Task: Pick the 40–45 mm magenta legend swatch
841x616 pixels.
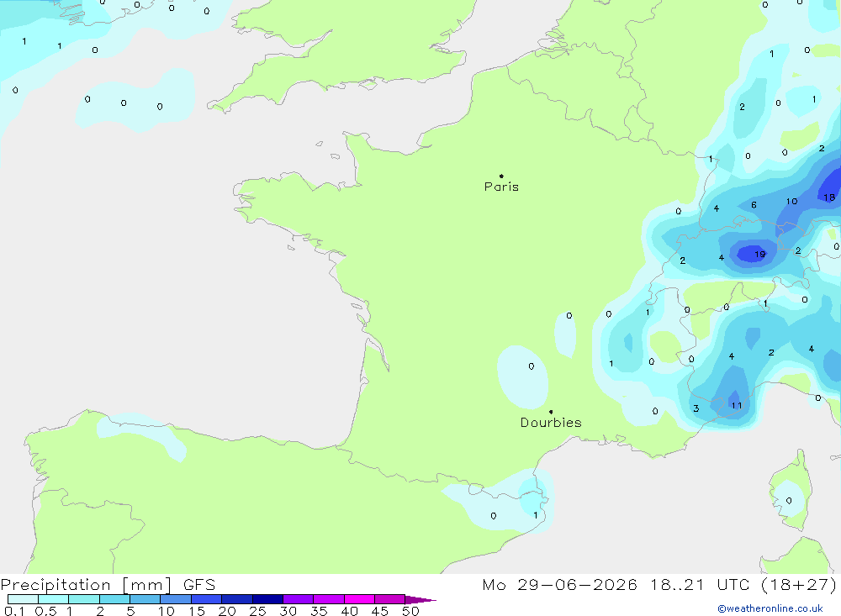Action: [x=359, y=599]
